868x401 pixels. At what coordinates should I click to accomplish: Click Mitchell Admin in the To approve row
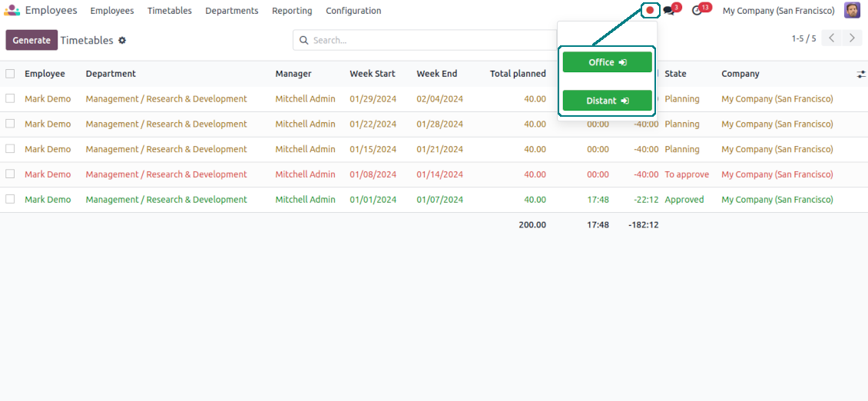tap(306, 174)
